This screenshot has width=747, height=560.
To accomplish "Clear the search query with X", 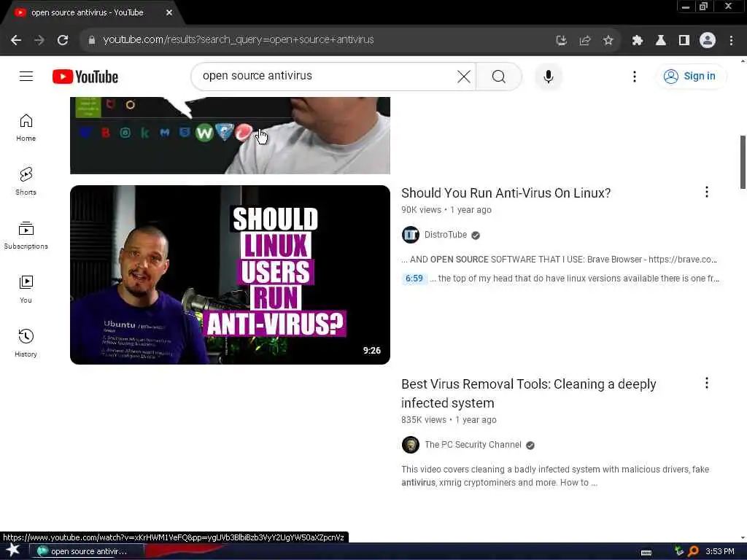I will click(463, 76).
